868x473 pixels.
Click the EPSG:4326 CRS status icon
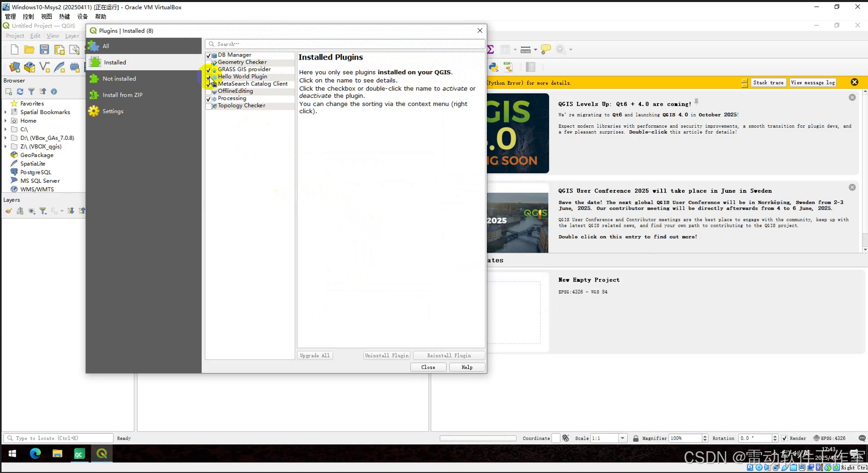coord(830,438)
